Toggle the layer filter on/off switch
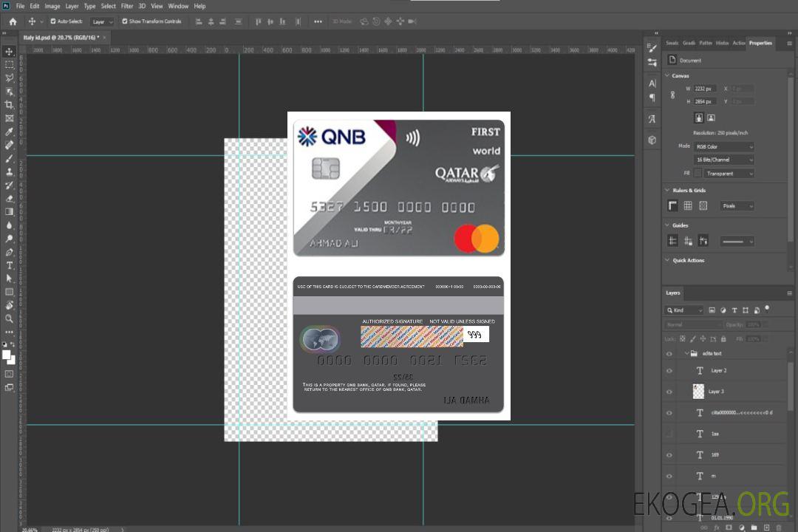Viewport: 798px width, 532px height. [x=767, y=309]
